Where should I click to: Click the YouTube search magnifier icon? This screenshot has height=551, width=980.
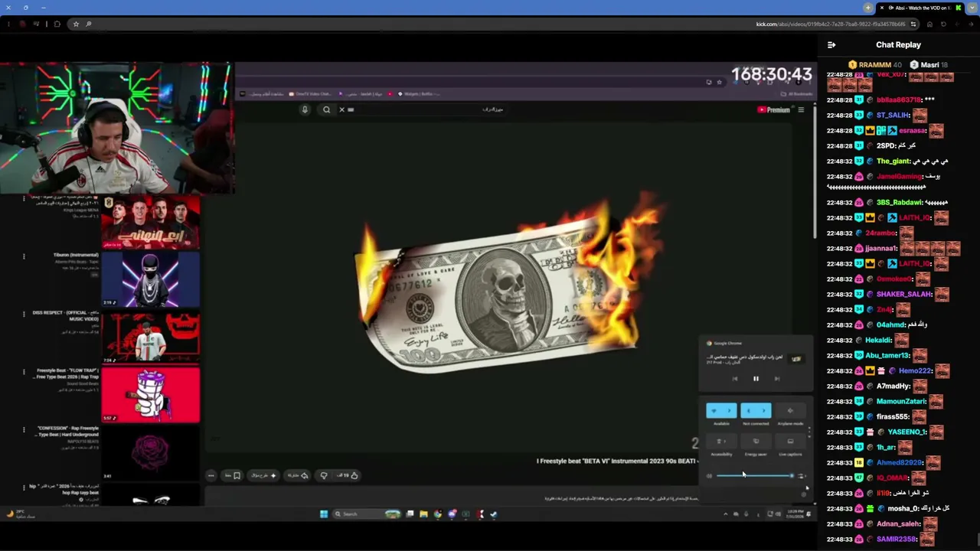point(327,109)
